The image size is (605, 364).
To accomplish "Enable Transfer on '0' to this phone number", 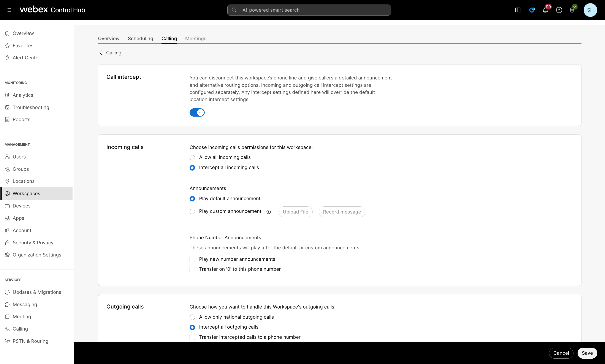I will point(192,269).
